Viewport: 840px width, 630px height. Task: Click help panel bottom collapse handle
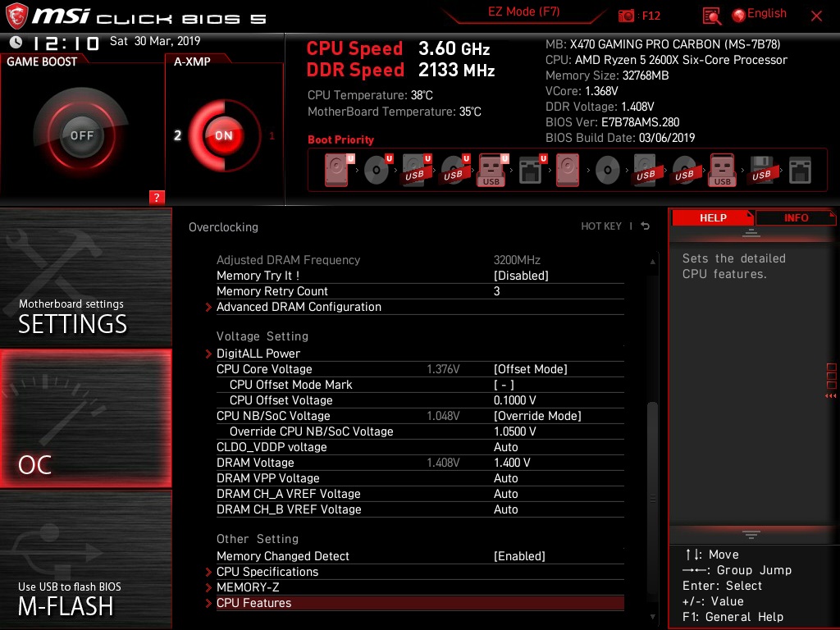(x=751, y=534)
